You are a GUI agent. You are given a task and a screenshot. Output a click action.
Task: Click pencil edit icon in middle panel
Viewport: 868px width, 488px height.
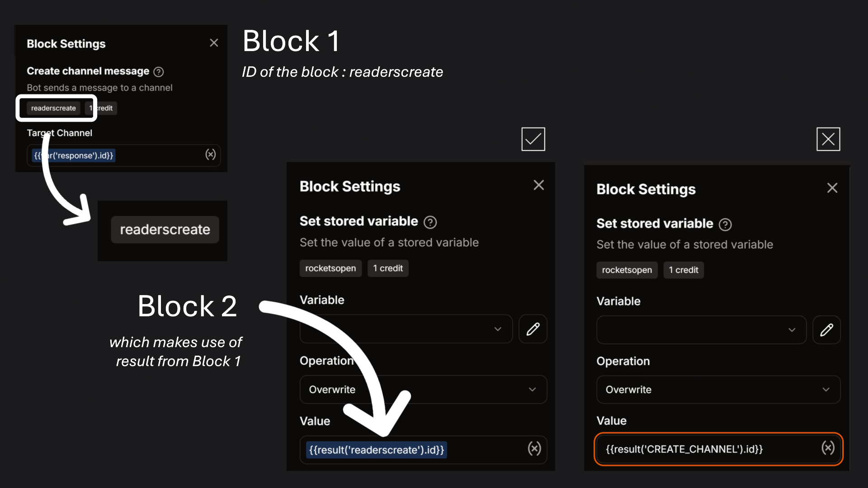(533, 329)
